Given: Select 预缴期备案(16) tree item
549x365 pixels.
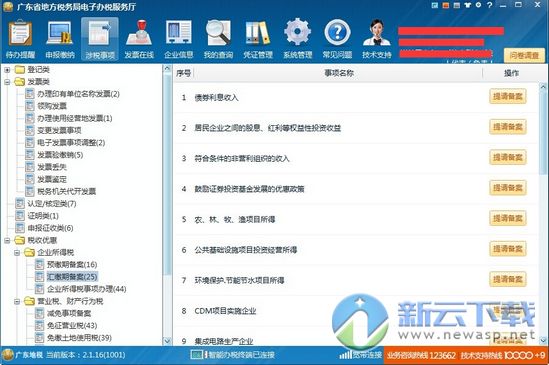Looking at the screenshot, I should click(x=72, y=264).
